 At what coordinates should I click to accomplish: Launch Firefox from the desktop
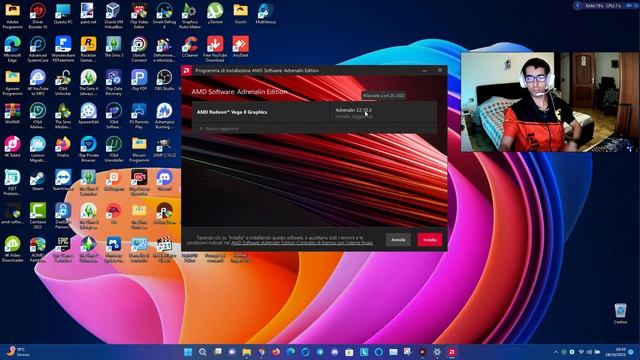coord(63,147)
